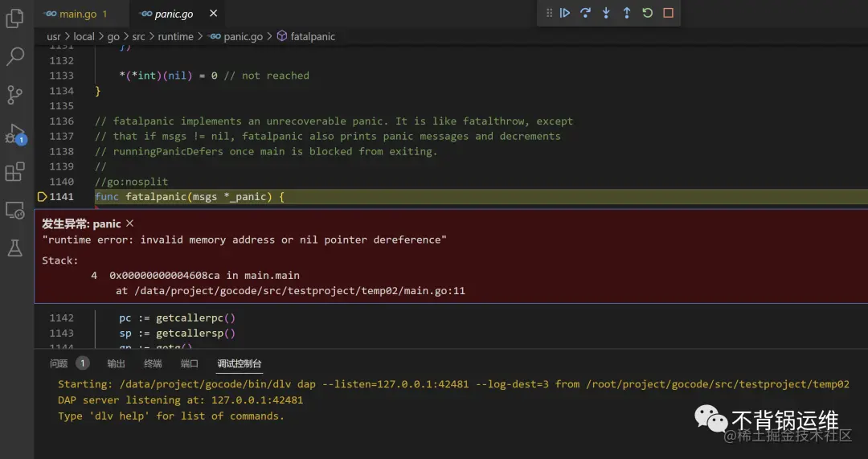
Task: Expand the panic.go file breadcrumb
Action: (x=243, y=36)
